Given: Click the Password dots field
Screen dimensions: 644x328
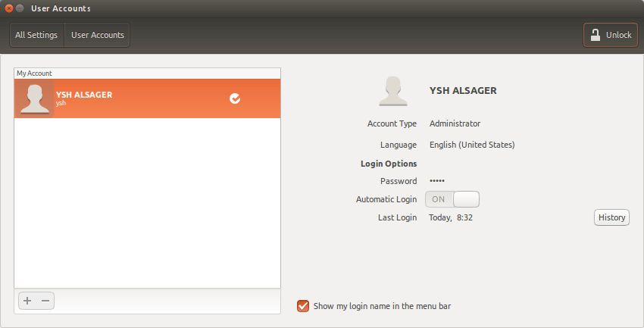Looking at the screenshot, I should point(437,181).
